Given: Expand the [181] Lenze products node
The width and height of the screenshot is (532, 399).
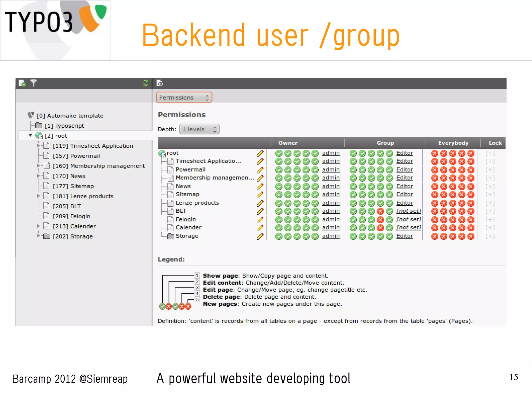Looking at the screenshot, I should [x=38, y=196].
